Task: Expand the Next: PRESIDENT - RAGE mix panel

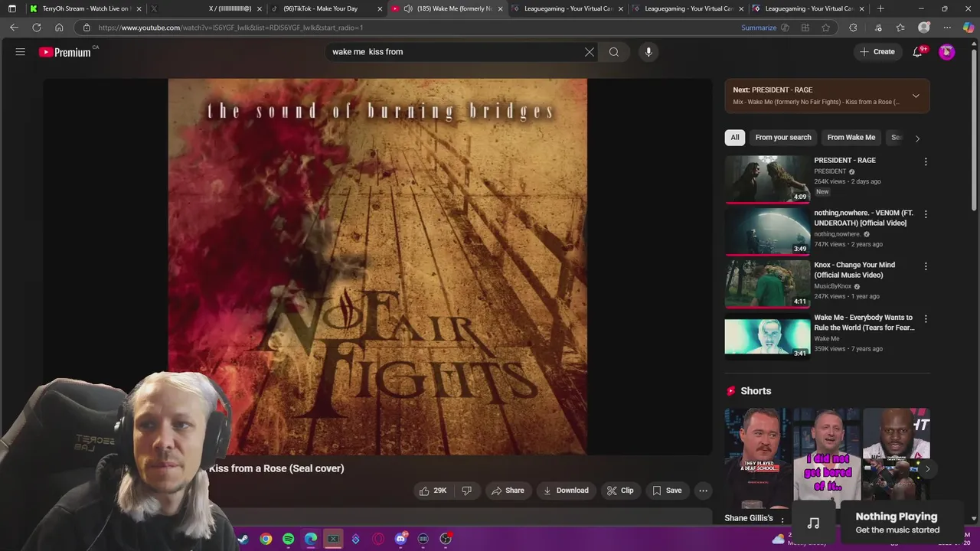Action: pyautogui.click(x=916, y=96)
